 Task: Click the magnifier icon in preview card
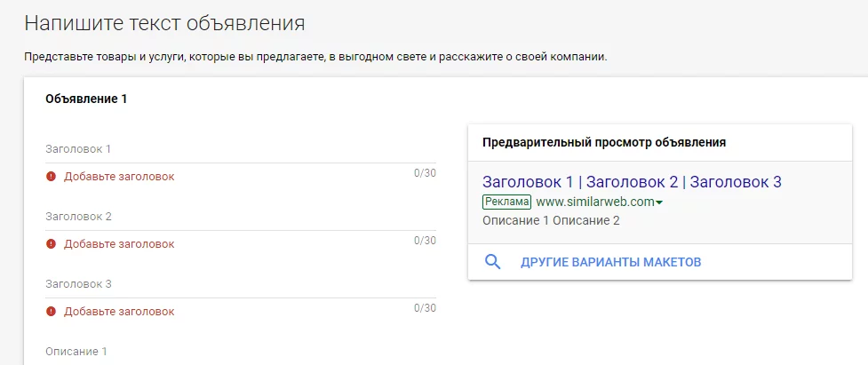492,262
